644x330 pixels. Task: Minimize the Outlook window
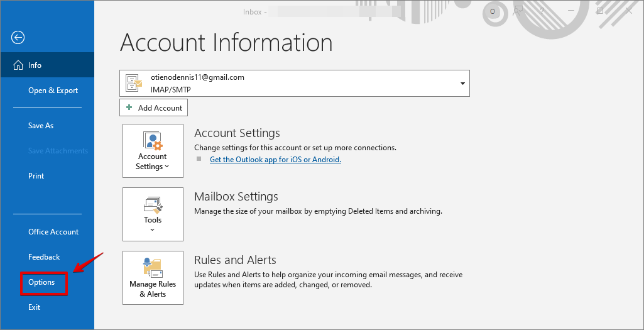point(571,11)
